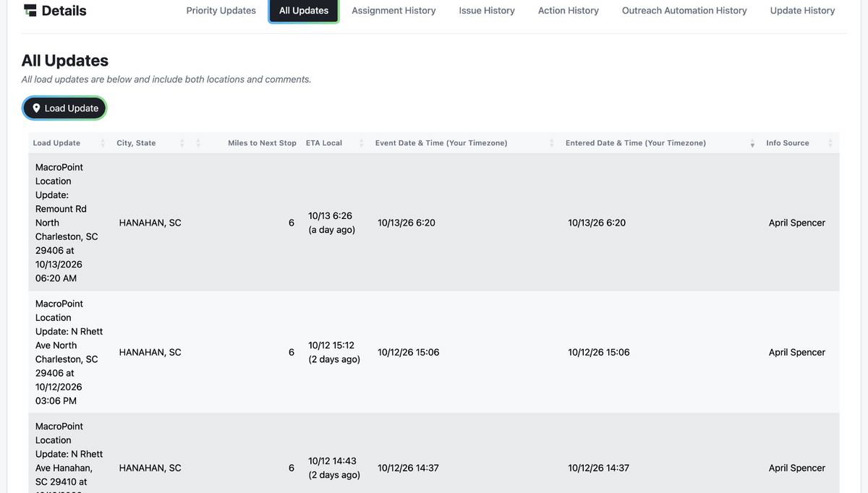Click April Spencer in the 10/13 row

tap(797, 223)
